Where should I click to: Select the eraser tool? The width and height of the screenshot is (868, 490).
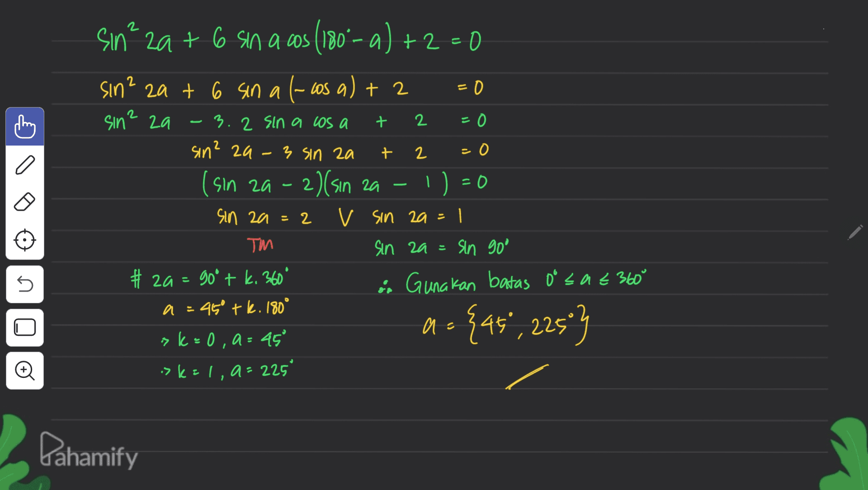25,202
